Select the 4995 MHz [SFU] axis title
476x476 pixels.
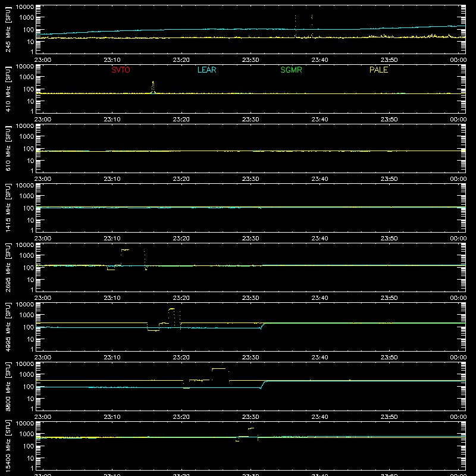(x=8, y=327)
